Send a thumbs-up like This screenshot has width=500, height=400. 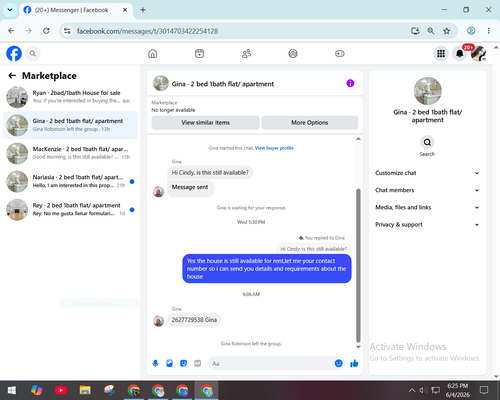point(354,363)
